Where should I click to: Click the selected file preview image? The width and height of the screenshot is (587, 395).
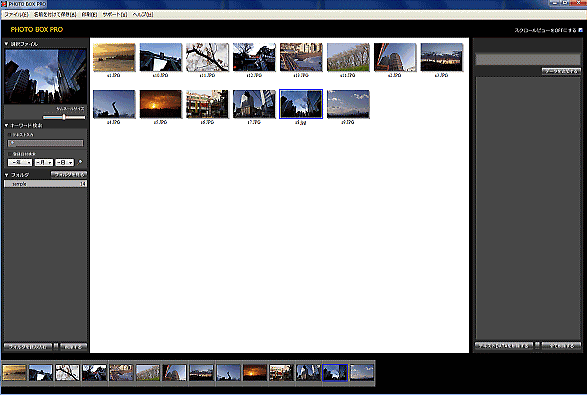coord(45,76)
